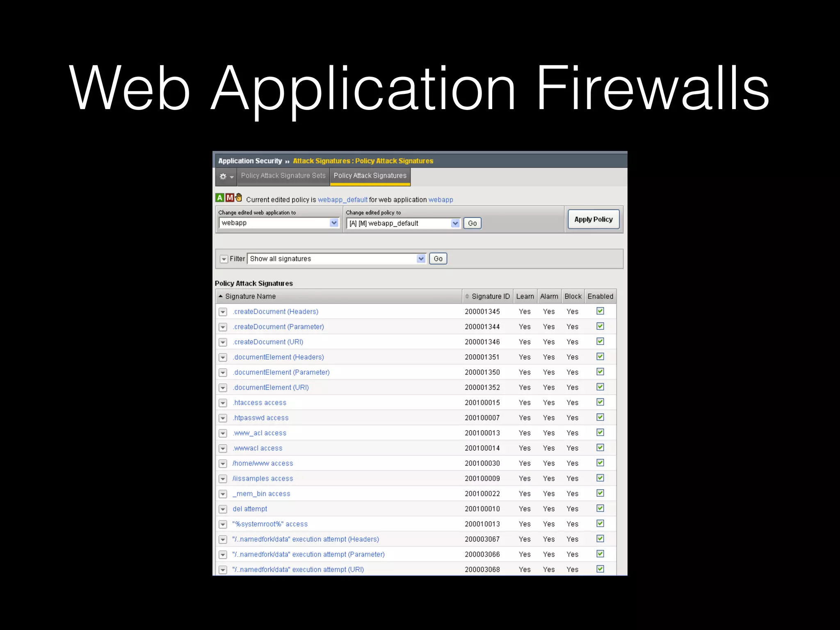Sort by Signature ID column arrows
The image size is (840, 630).
pos(467,296)
